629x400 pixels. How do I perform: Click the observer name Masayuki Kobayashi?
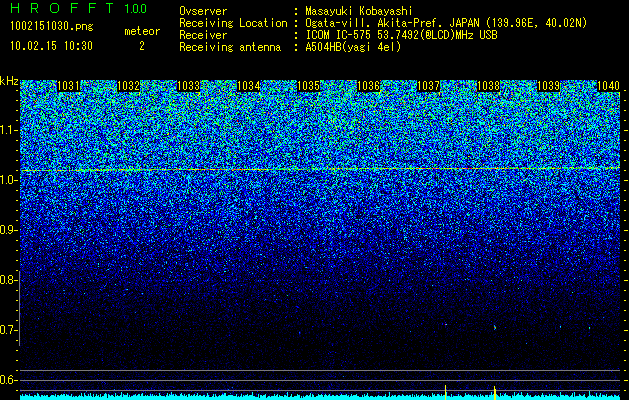click(x=359, y=11)
